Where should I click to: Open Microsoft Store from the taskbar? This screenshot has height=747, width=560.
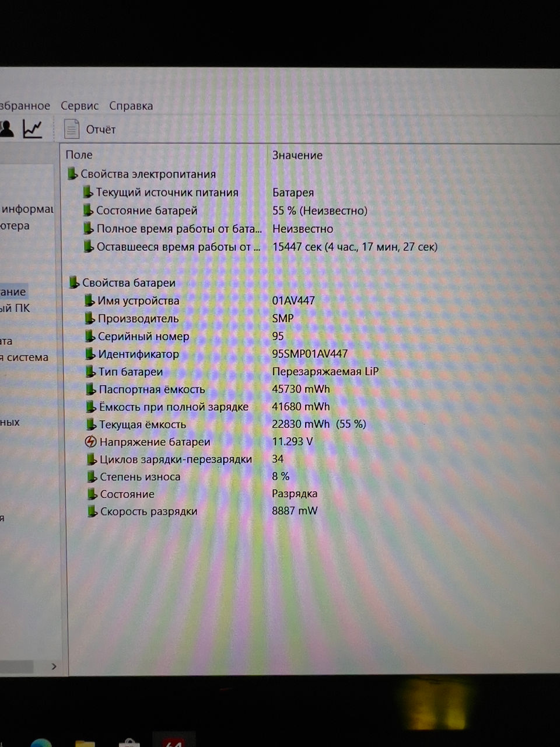tap(128, 743)
